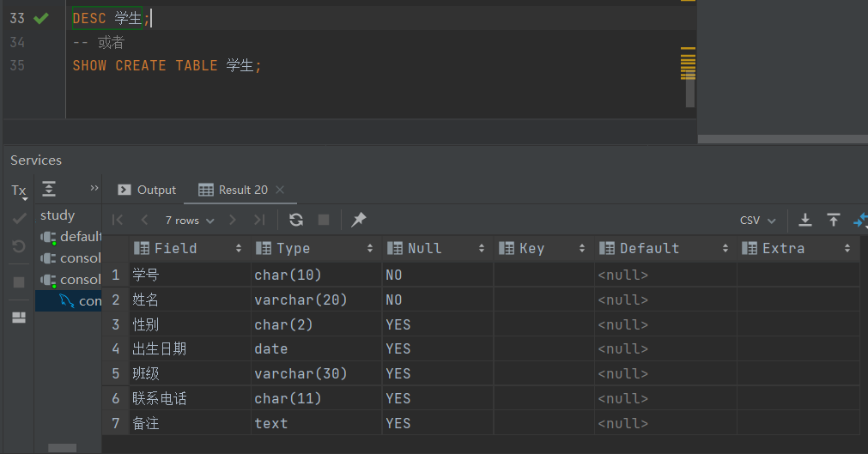Pin the Result 20 tab
The width and height of the screenshot is (868, 454).
coord(359,219)
